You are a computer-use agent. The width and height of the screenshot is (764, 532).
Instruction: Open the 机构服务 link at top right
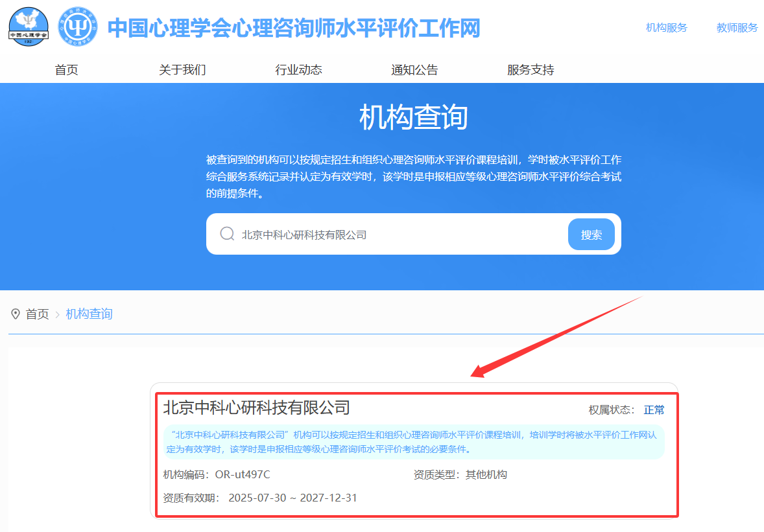[x=666, y=28]
